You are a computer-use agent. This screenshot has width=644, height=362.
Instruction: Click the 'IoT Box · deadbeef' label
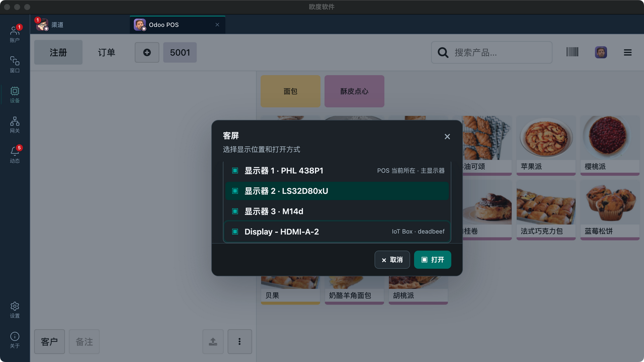click(x=418, y=232)
